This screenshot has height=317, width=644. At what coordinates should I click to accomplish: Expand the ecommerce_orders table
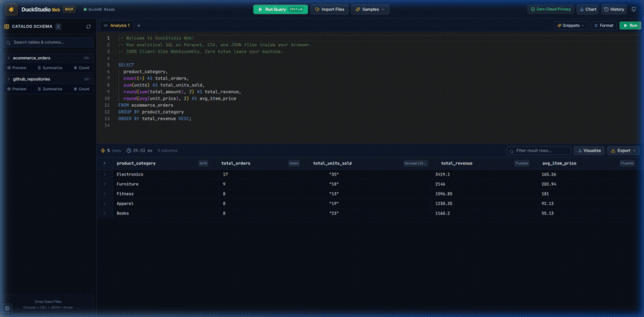pos(9,58)
